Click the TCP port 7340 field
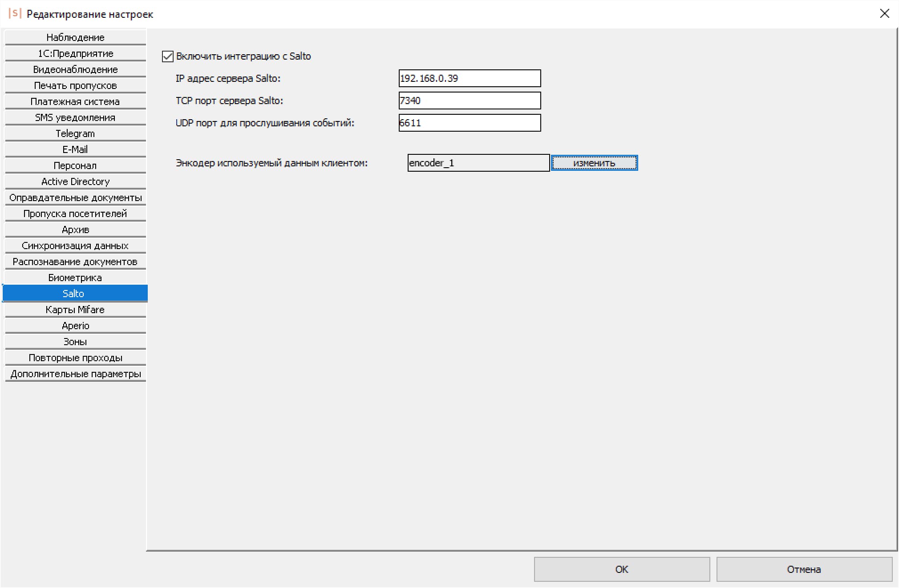Image resolution: width=899 pixels, height=588 pixels. [470, 101]
